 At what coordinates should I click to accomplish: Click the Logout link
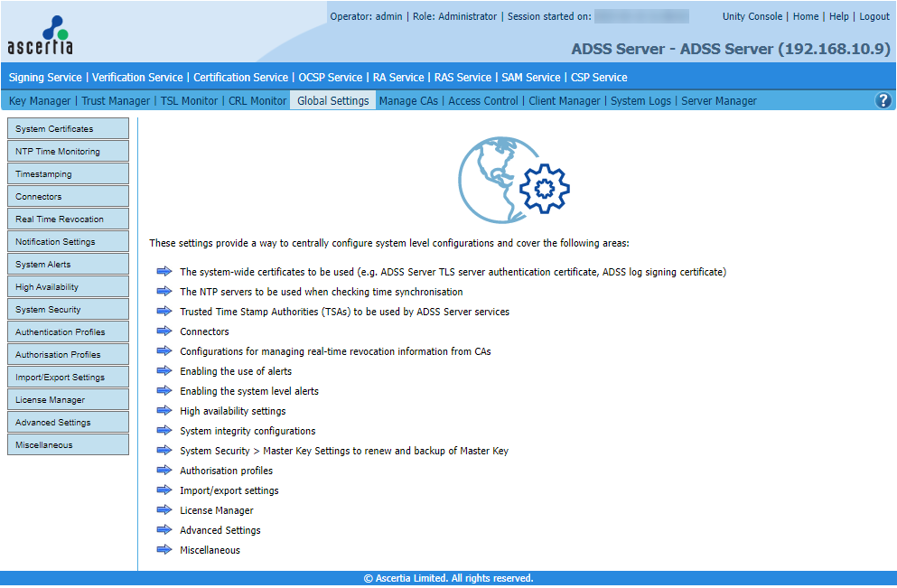coord(874,16)
